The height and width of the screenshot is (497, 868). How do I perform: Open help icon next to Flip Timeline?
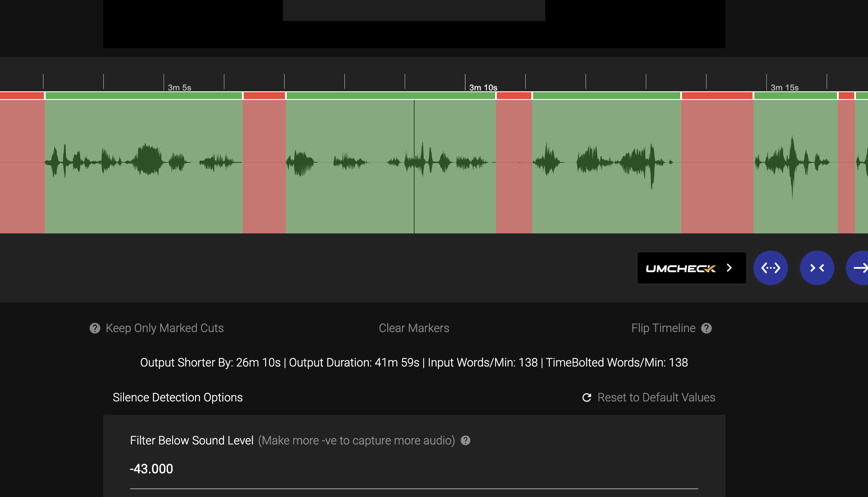(707, 328)
